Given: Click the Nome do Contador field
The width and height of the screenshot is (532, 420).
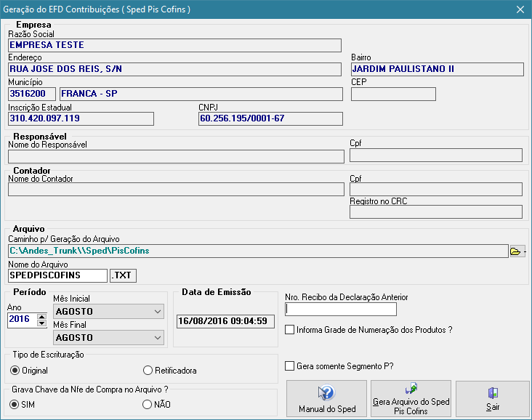Looking at the screenshot, I should pyautogui.click(x=176, y=190).
